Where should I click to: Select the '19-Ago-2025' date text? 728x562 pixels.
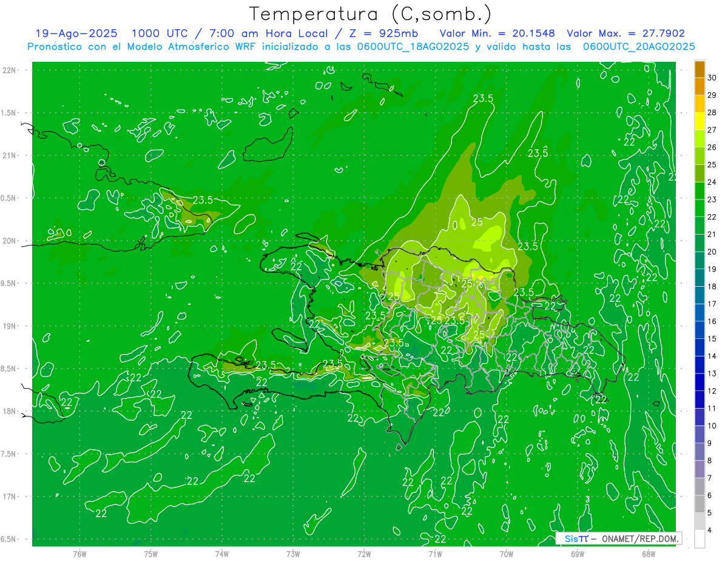coord(76,34)
